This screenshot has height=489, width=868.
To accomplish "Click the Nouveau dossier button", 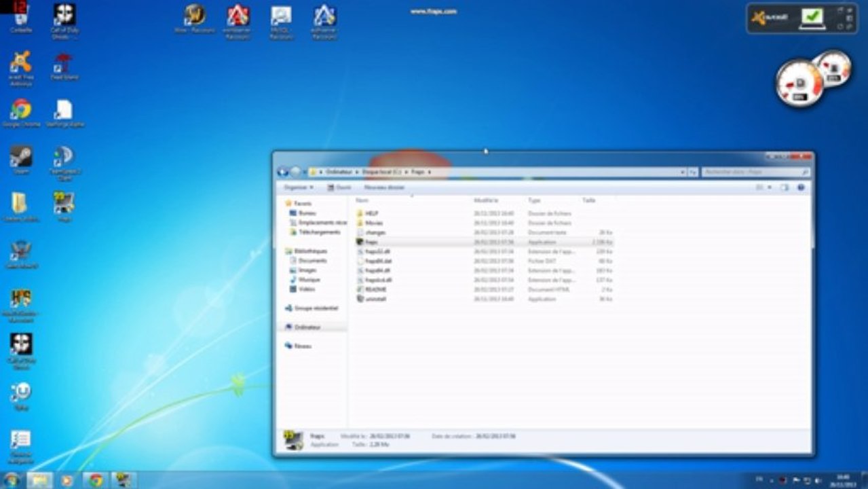I will click(384, 187).
